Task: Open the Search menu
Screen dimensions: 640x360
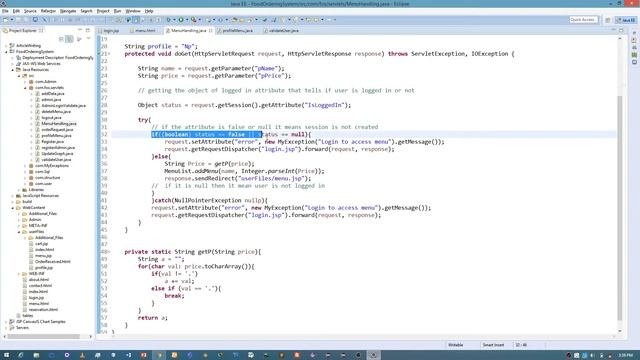Action: 86,11
